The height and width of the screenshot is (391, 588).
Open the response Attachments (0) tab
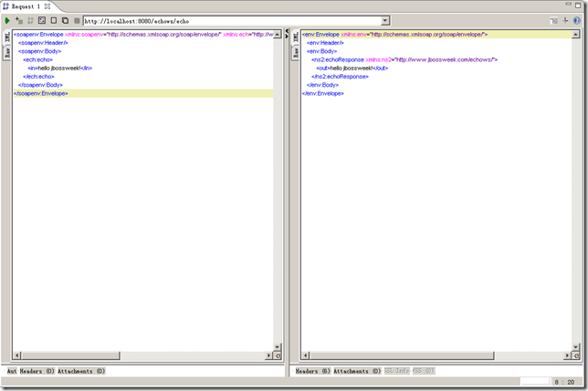pyautogui.click(x=357, y=371)
